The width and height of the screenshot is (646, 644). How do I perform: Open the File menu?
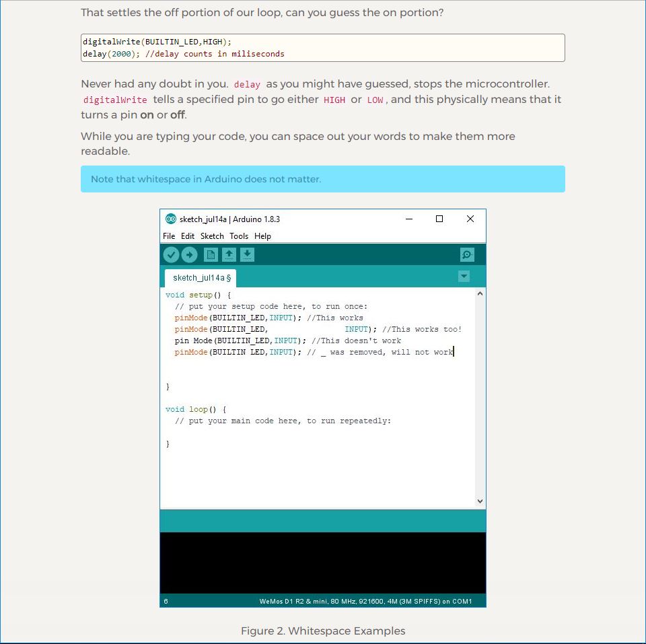[169, 236]
